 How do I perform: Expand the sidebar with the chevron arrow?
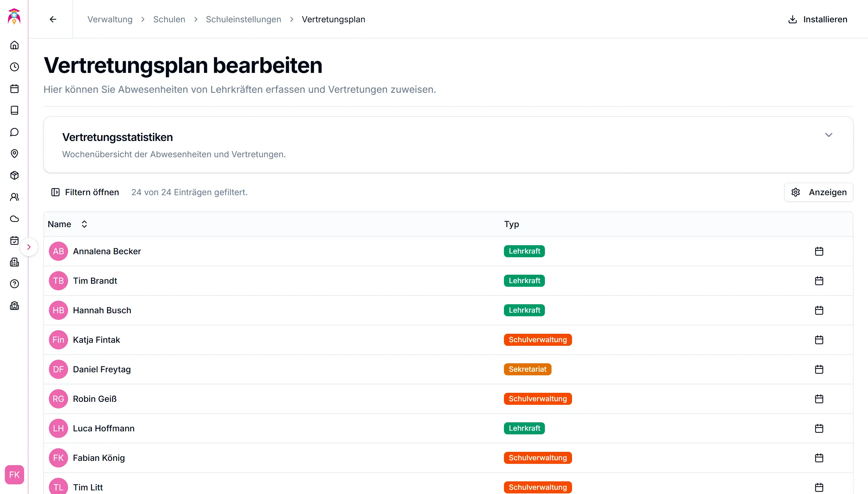tap(29, 247)
